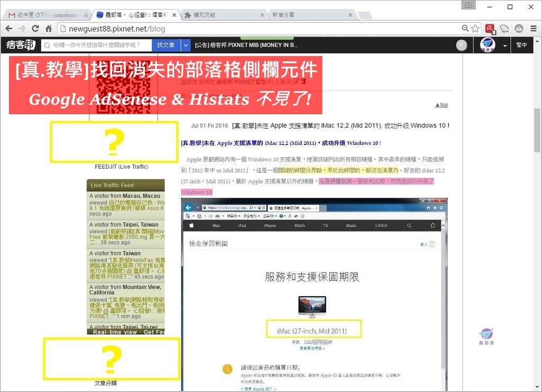Expand the dropdown arrow next to 找文章

click(x=186, y=45)
